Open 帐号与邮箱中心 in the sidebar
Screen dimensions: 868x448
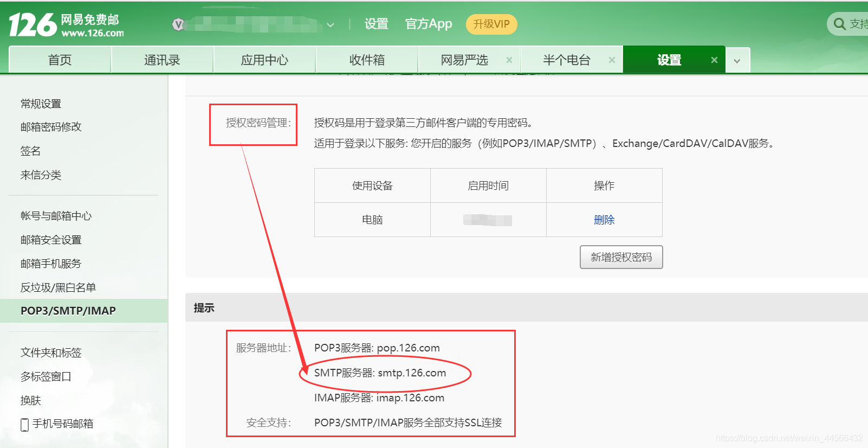56,216
